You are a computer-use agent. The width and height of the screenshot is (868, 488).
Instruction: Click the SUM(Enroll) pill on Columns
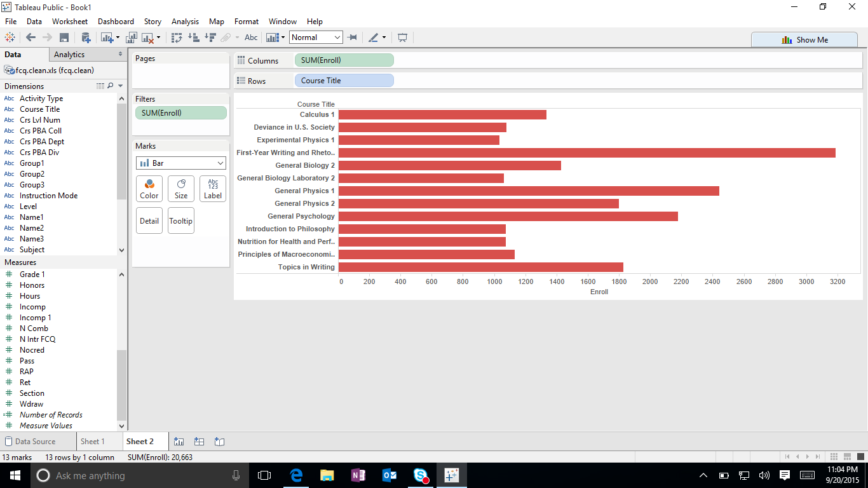tap(344, 60)
